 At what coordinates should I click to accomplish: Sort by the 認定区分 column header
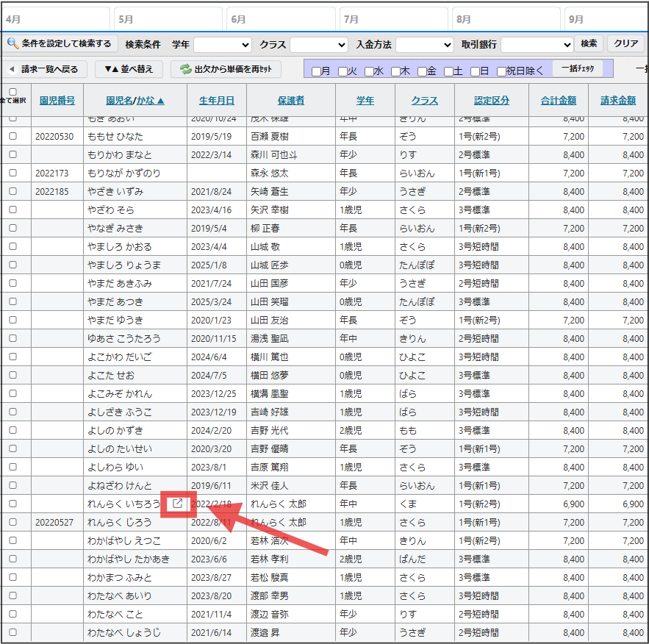click(491, 101)
